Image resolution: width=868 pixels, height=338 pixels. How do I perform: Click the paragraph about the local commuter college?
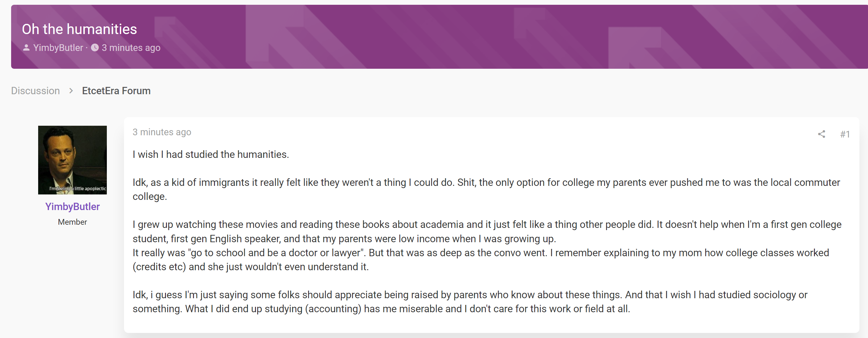tap(486, 189)
